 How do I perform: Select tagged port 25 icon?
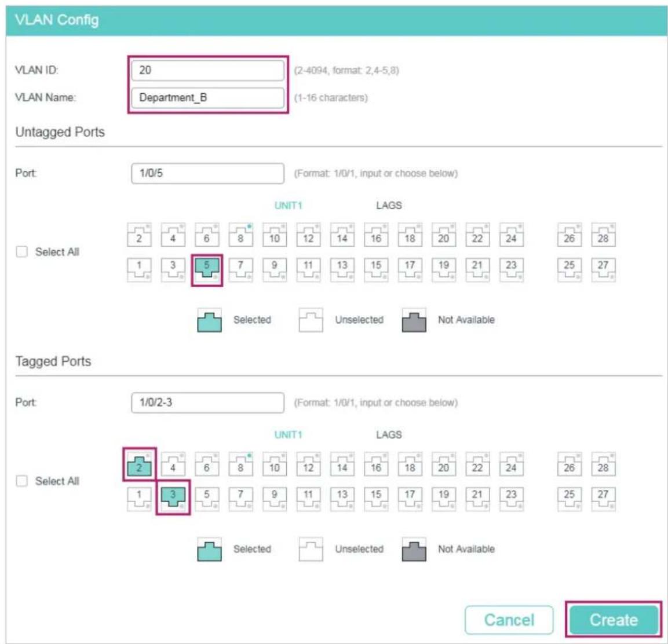pyautogui.click(x=569, y=499)
